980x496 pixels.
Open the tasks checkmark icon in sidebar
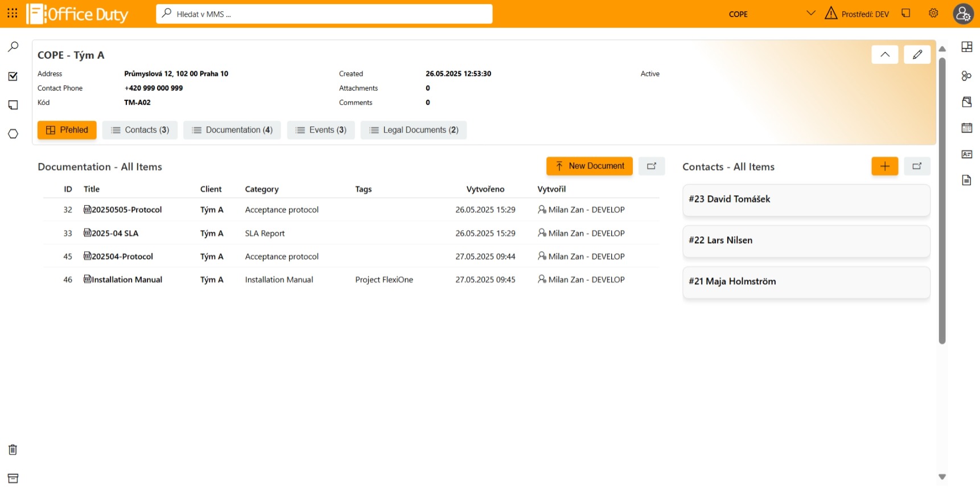coord(13,76)
